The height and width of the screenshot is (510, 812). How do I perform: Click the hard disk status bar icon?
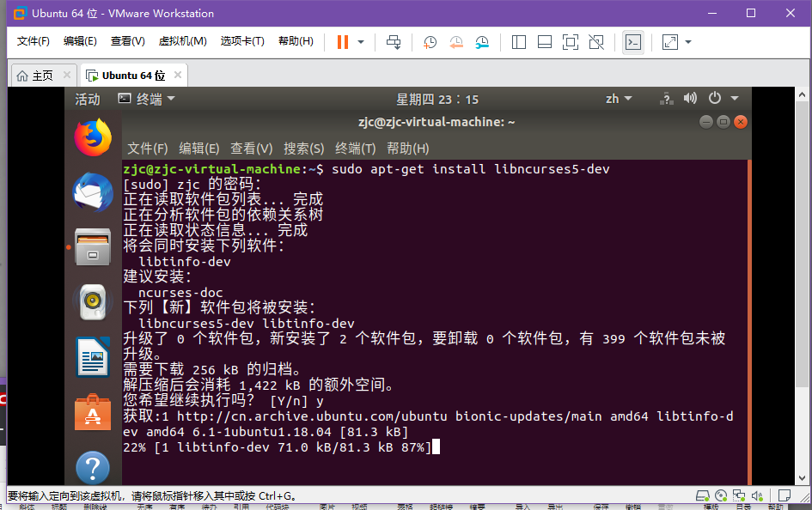tap(702, 496)
